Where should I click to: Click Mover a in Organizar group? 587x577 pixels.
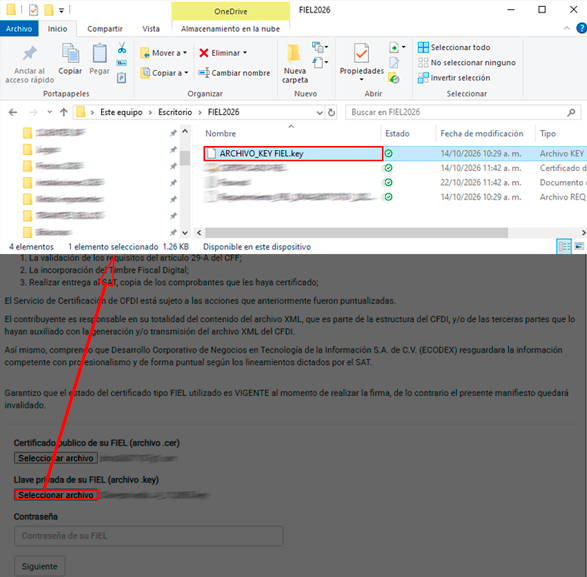pos(164,53)
